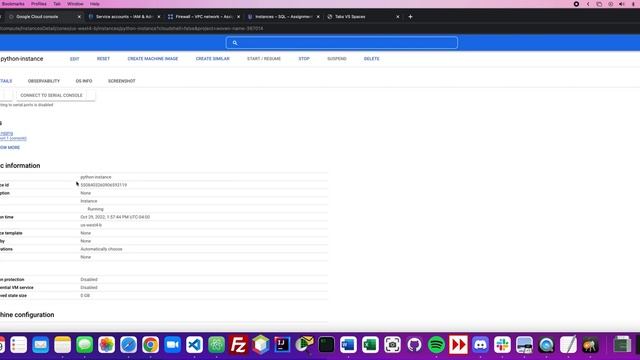Image resolution: width=640 pixels, height=360 pixels.
Task: Launch QuickTime Player from the dock
Action: coord(547,345)
